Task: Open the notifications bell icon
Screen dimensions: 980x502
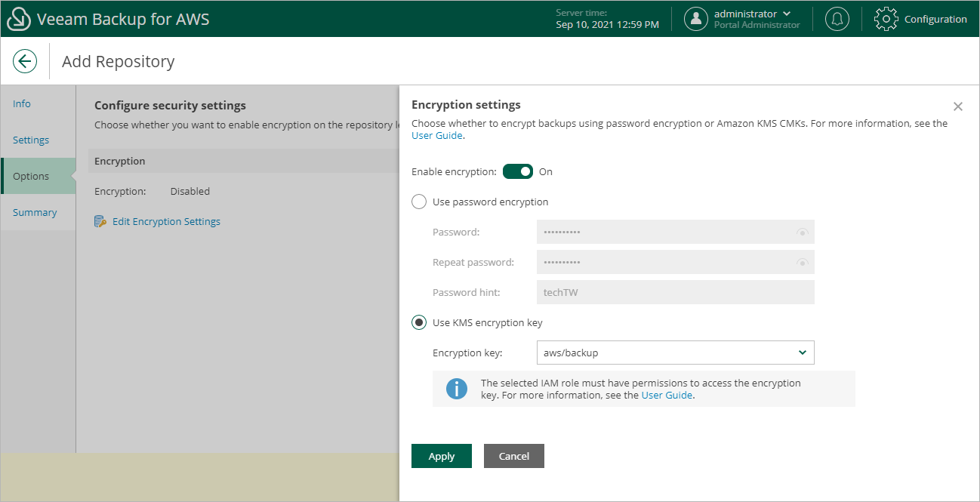Action: 837,20
